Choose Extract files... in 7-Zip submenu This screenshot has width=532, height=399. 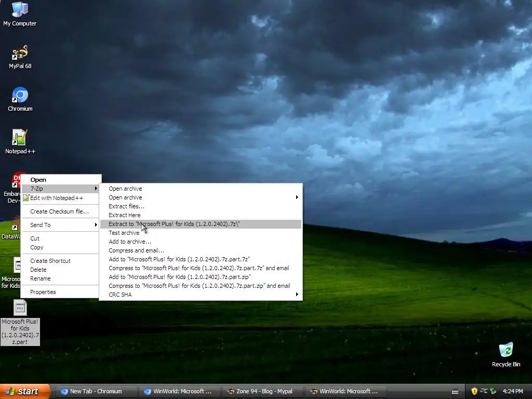[x=201, y=206]
